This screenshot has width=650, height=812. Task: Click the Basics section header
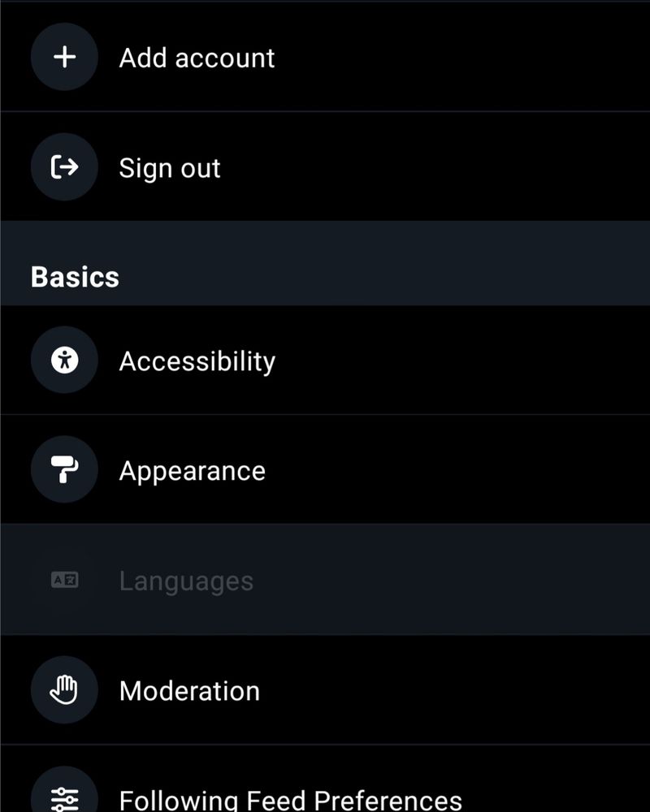tap(75, 277)
